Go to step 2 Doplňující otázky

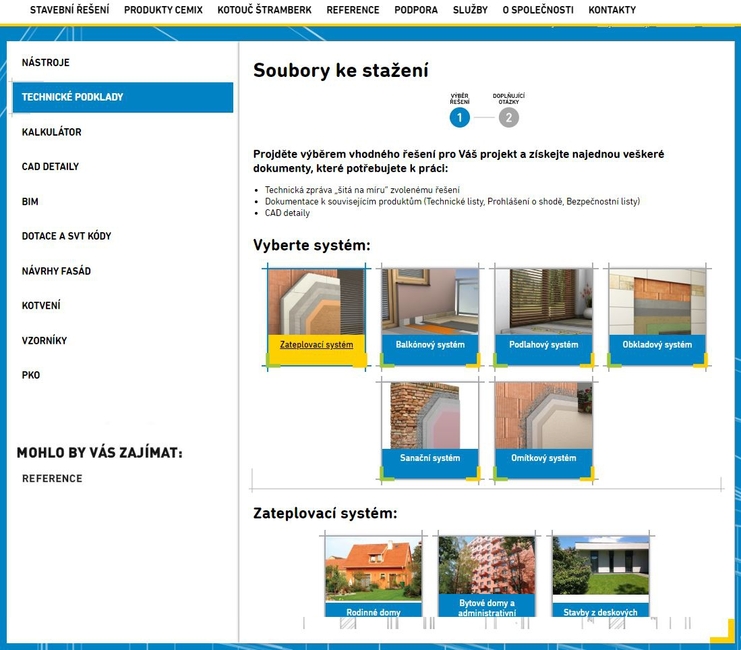[x=509, y=118]
